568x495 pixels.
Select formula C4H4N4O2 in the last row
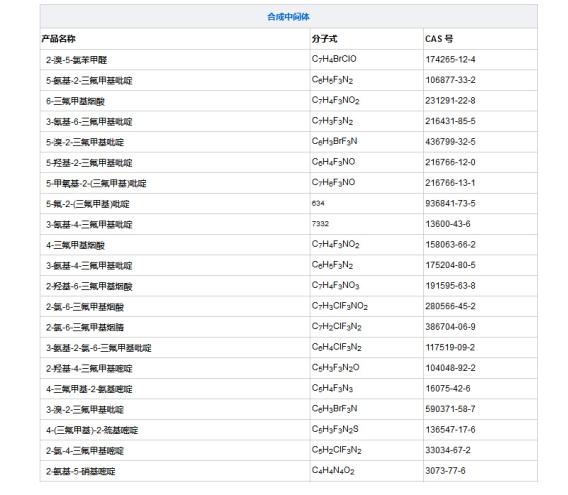333,470
